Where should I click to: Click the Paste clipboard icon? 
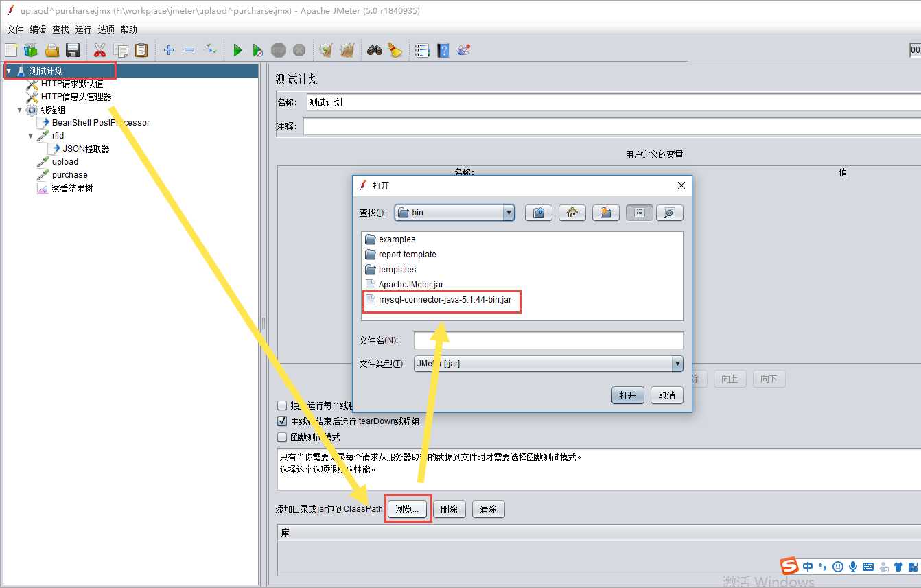[x=141, y=50]
